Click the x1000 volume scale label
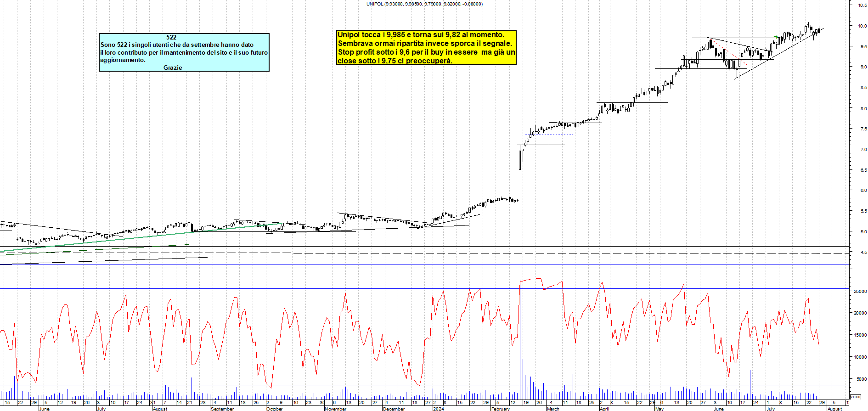 856,397
